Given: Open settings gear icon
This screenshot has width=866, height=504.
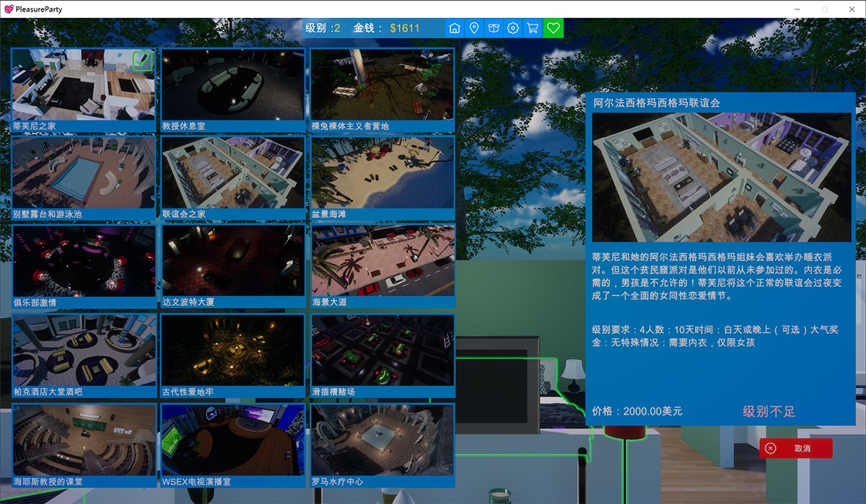Looking at the screenshot, I should [513, 28].
